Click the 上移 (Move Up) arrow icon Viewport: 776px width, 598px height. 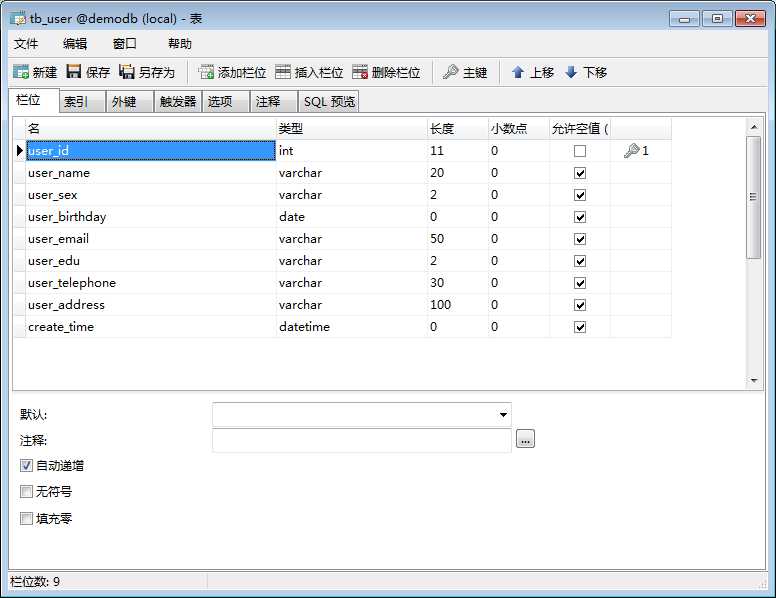pos(518,72)
